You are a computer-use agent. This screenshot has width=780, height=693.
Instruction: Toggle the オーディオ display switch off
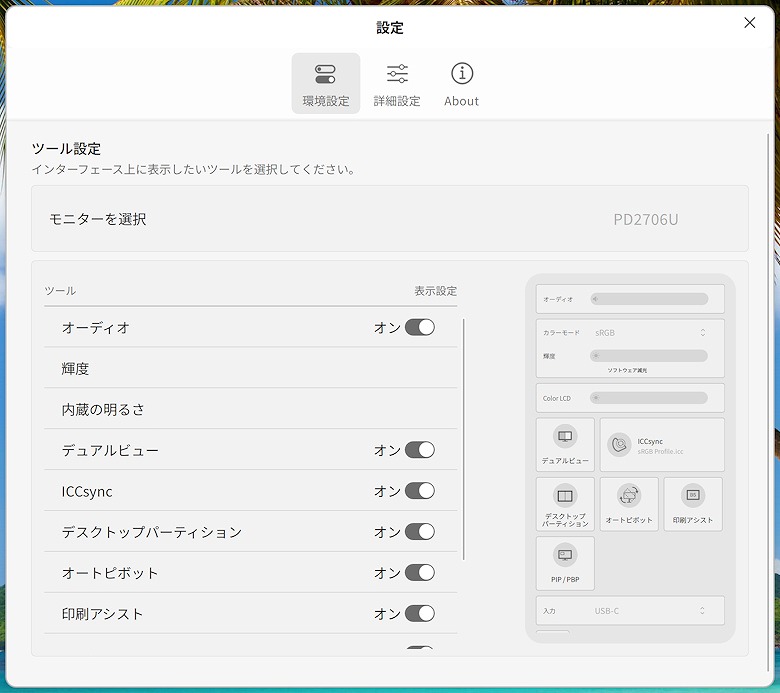(420, 327)
